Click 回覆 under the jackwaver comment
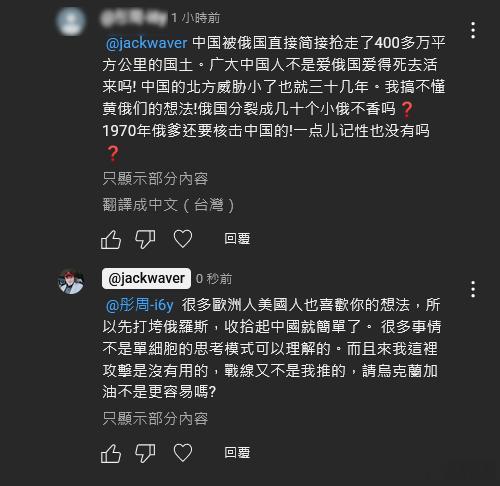Viewport: 500px width, 486px height. click(237, 453)
